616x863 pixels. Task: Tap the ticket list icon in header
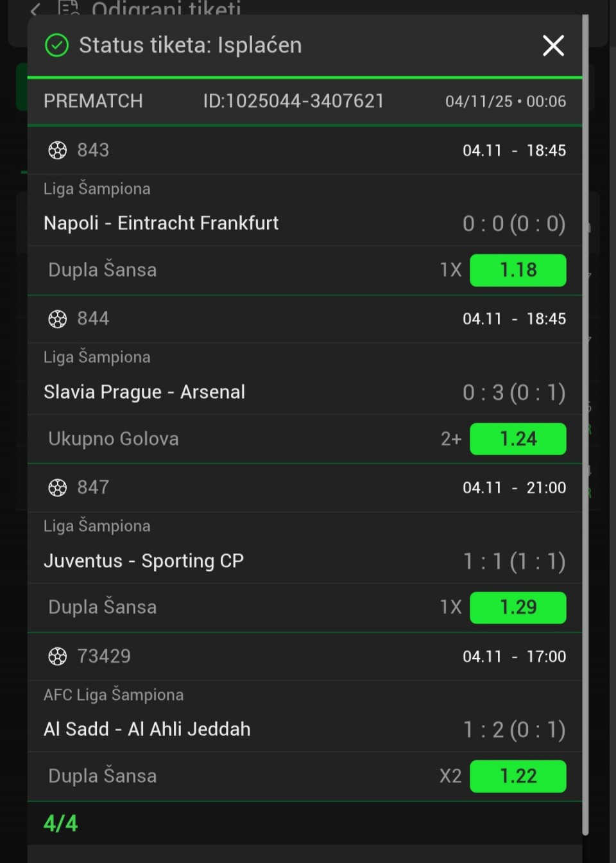click(69, 8)
